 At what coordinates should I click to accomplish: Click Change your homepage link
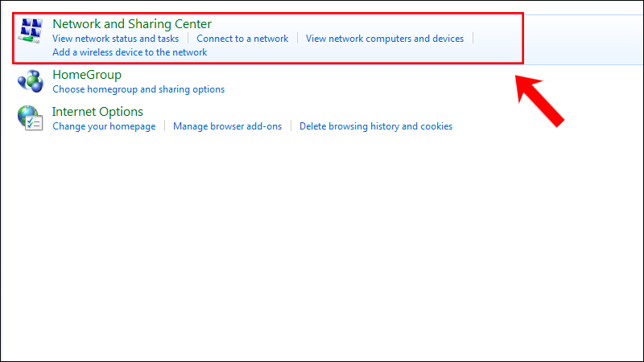pyautogui.click(x=104, y=126)
